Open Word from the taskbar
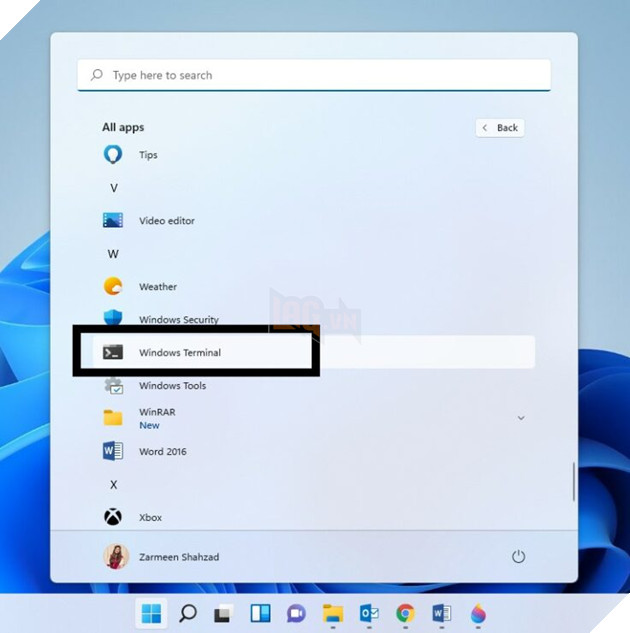 (442, 614)
